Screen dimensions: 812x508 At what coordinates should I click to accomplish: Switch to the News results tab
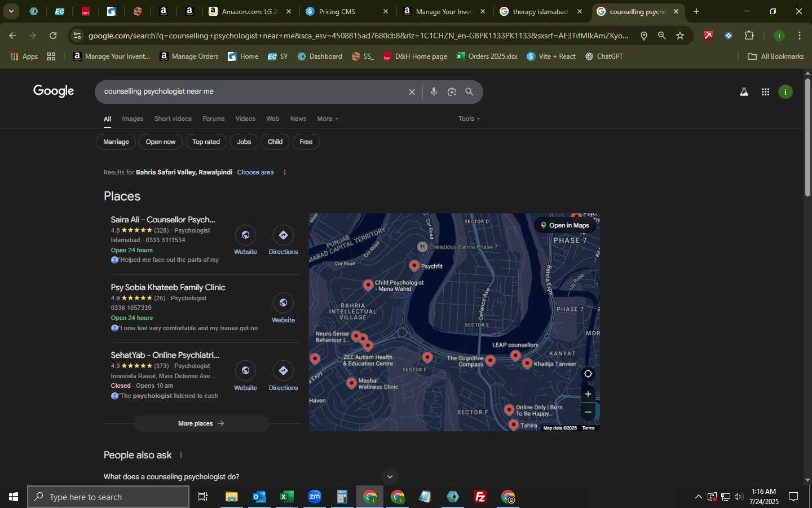coord(298,119)
